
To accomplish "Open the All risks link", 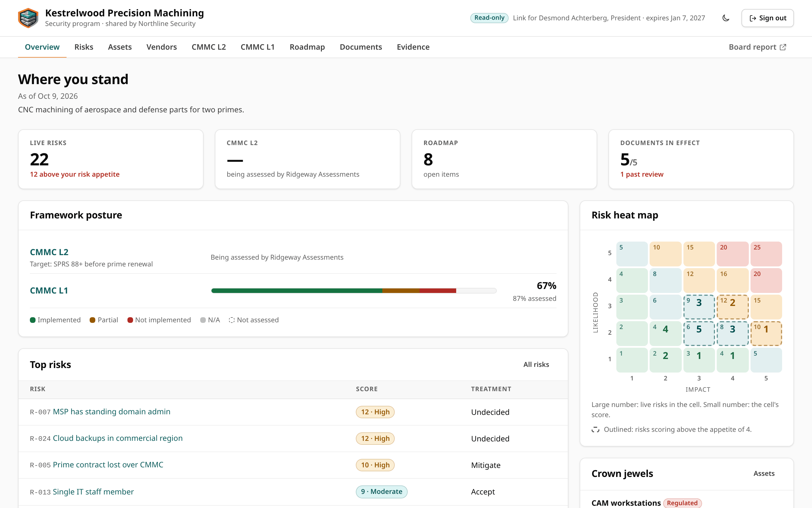I will point(536,365).
